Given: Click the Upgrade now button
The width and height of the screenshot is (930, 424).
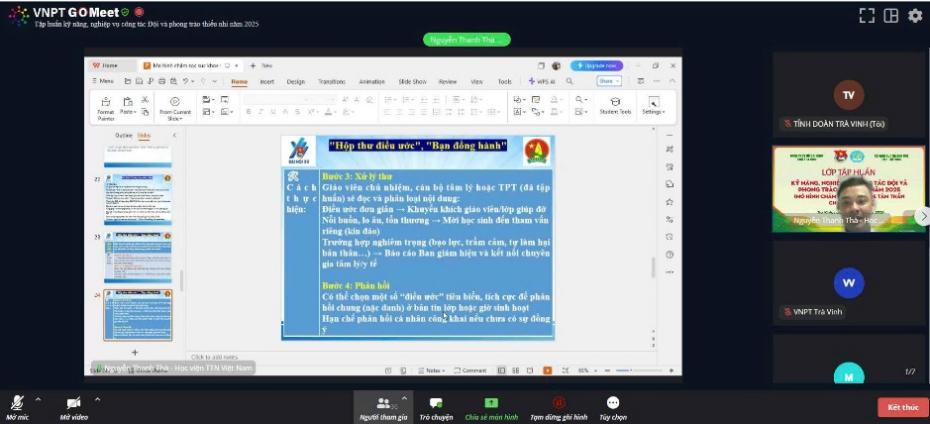Looking at the screenshot, I should coord(597,65).
